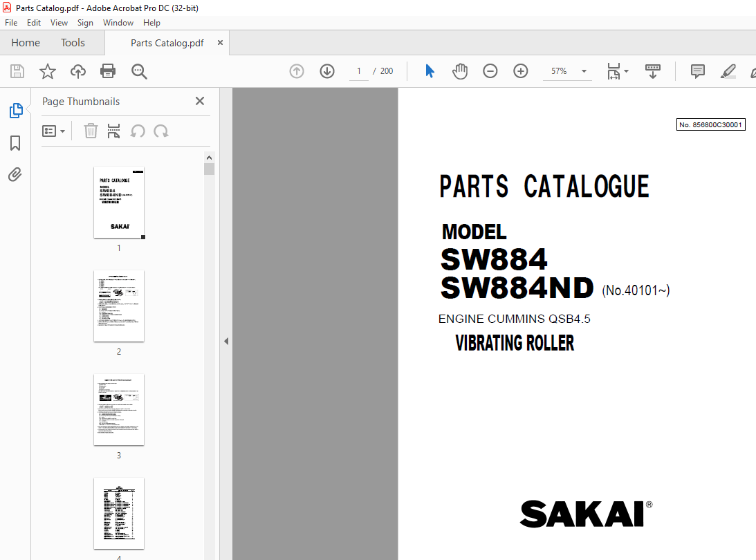Switch to the Home tab

click(x=26, y=42)
